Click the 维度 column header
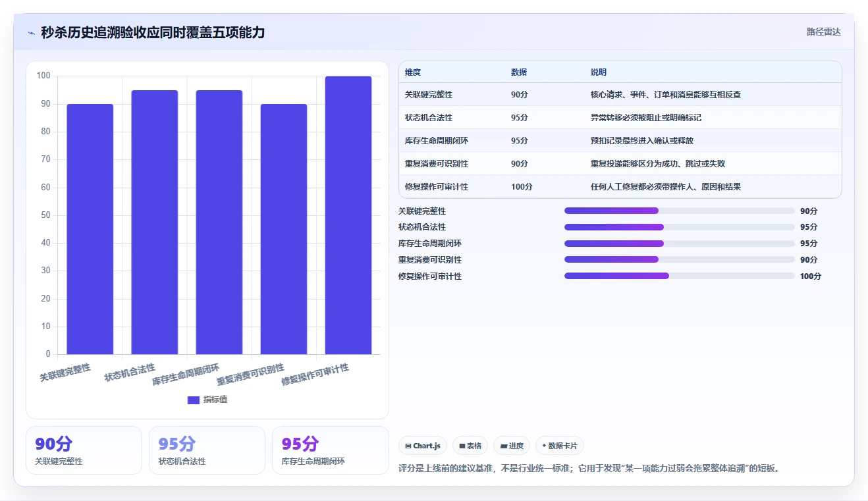 pos(413,72)
